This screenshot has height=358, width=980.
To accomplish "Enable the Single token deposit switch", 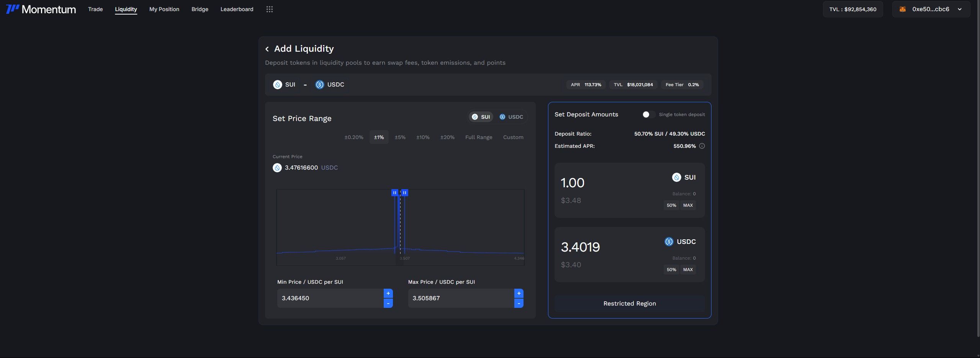I will [x=648, y=114].
